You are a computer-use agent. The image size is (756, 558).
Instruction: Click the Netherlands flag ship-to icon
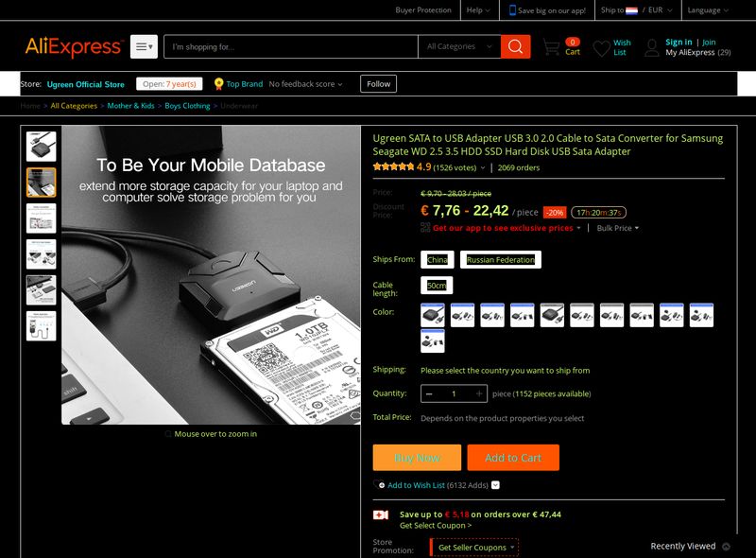point(631,10)
